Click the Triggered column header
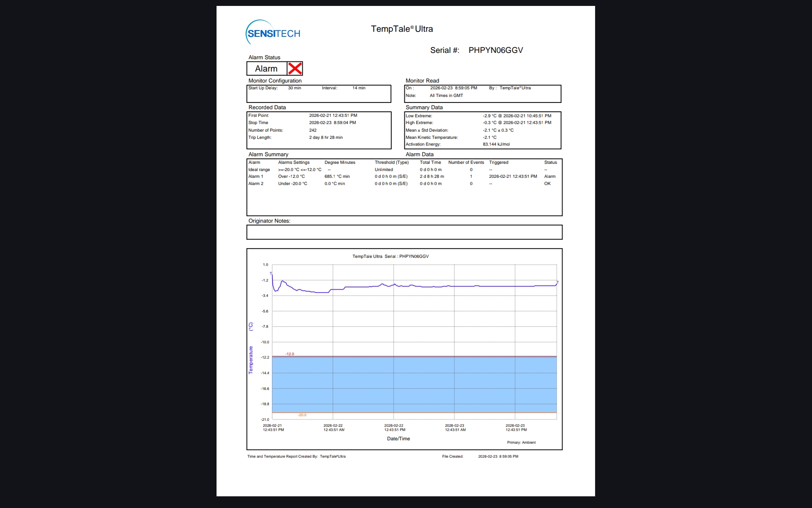Image resolution: width=812 pixels, height=508 pixels. [499, 163]
